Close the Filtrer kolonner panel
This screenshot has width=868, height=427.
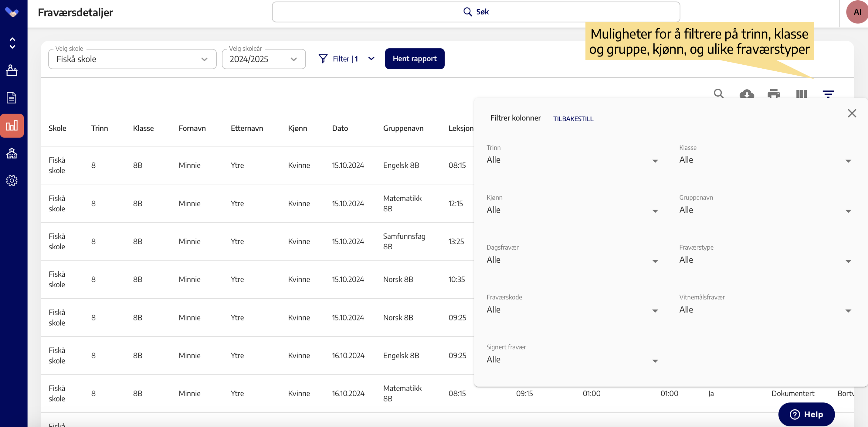[852, 113]
